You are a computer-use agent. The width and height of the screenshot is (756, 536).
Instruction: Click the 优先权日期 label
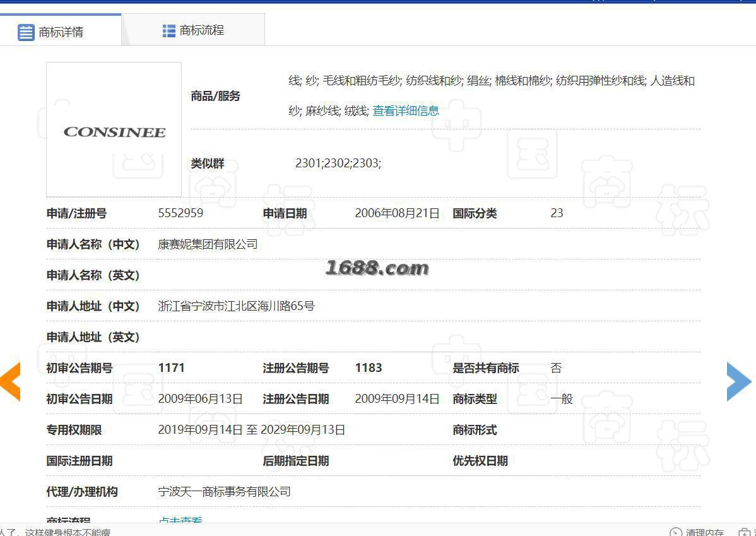(480, 461)
